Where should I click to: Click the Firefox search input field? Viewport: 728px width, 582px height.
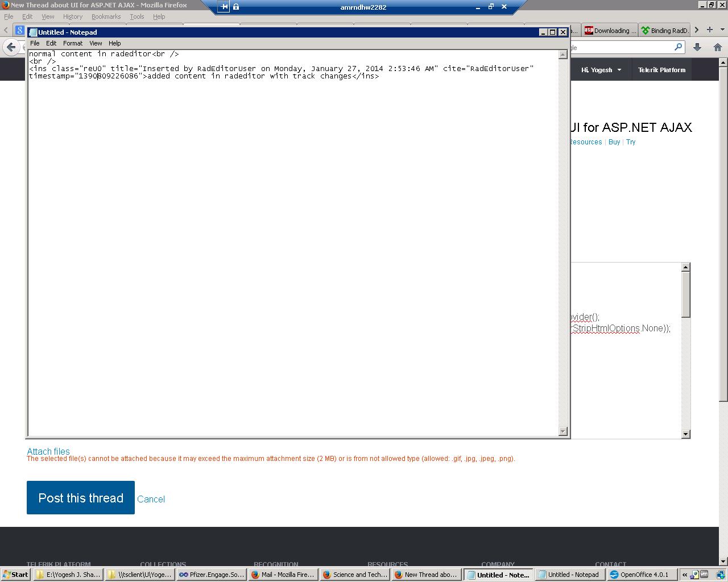click(x=621, y=47)
